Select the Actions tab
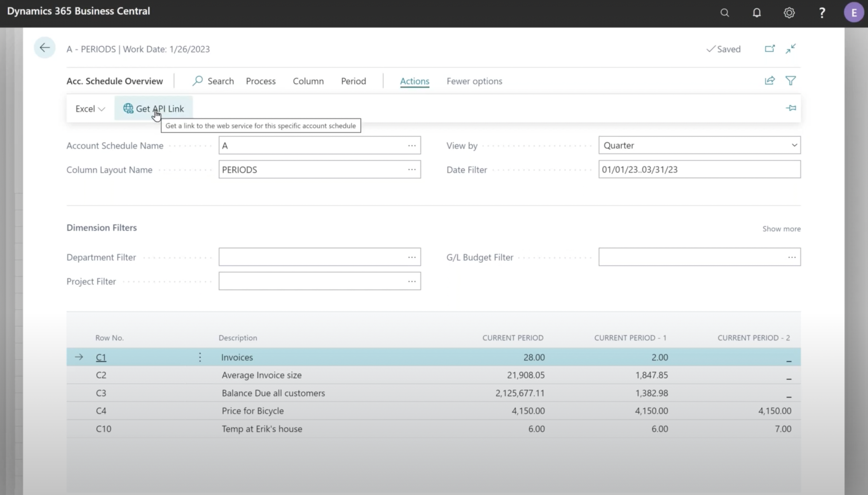868x495 pixels. (x=415, y=81)
